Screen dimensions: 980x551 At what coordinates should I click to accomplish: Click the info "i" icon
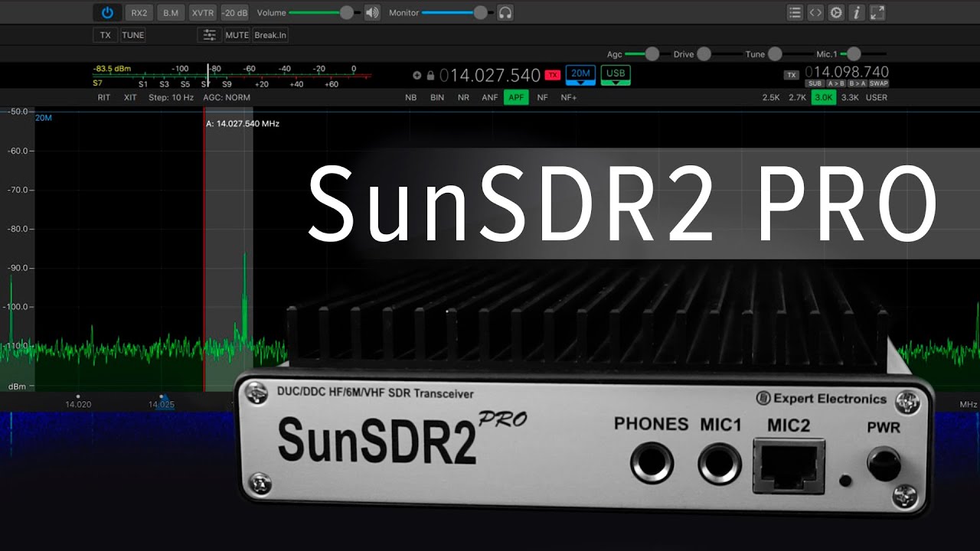[x=857, y=13]
